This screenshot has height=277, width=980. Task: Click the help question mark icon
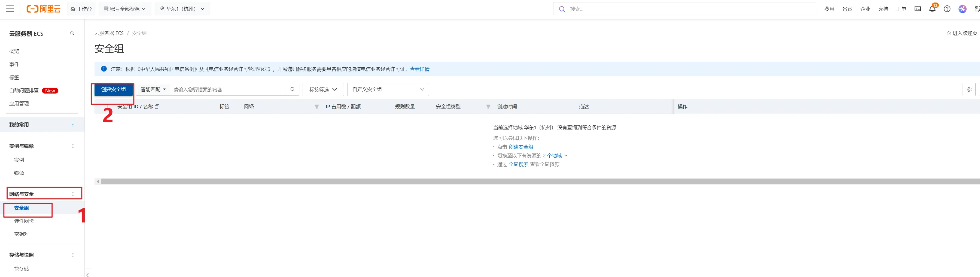[947, 9]
